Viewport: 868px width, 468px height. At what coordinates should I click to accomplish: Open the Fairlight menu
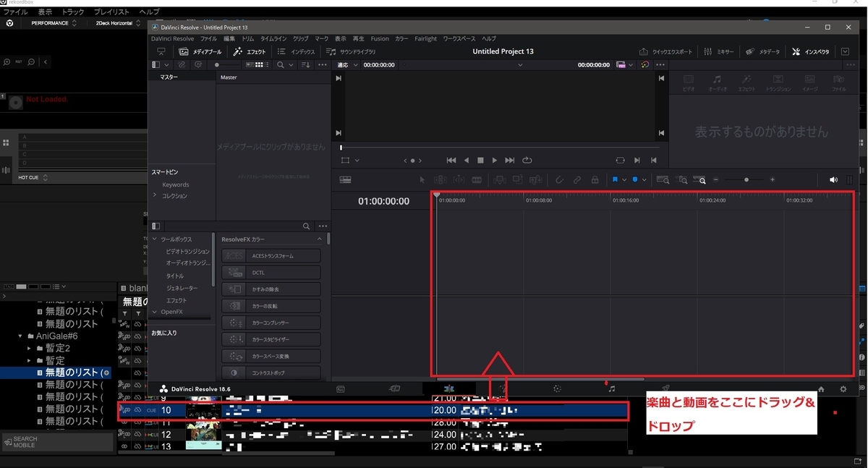pos(426,38)
